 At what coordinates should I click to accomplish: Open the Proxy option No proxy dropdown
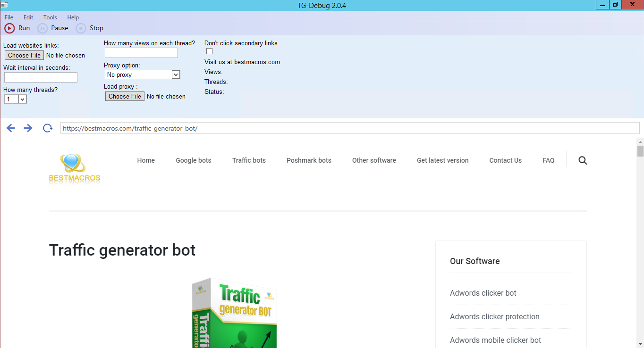[x=143, y=75]
